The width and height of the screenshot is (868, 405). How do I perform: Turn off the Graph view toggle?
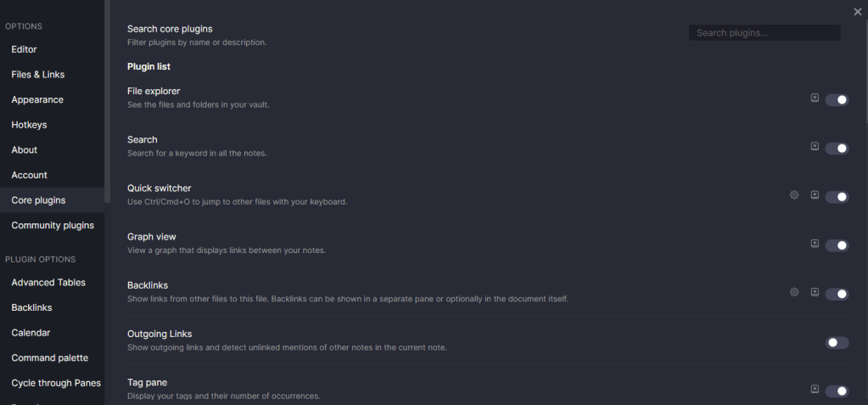837,245
